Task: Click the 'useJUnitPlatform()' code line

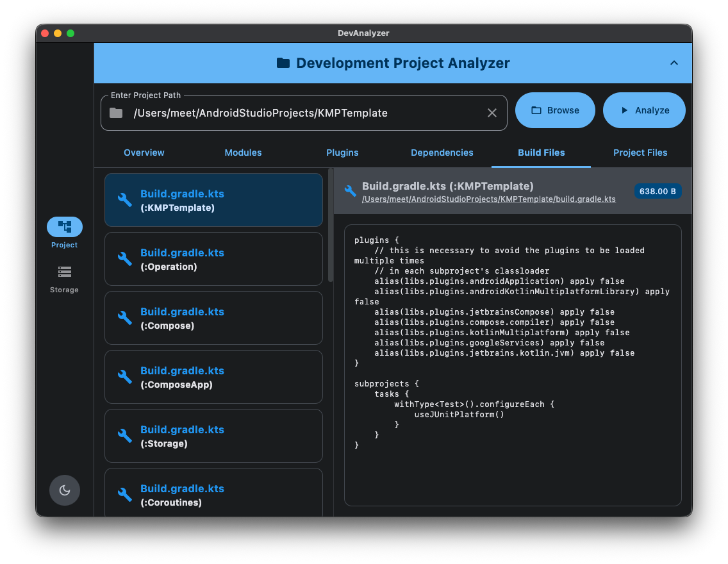Action: [459, 415]
